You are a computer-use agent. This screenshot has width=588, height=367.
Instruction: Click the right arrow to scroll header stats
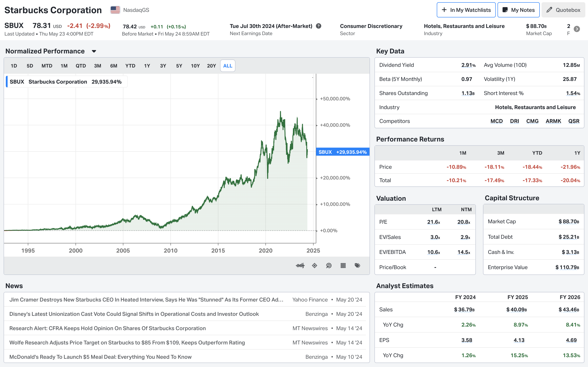[x=577, y=29]
